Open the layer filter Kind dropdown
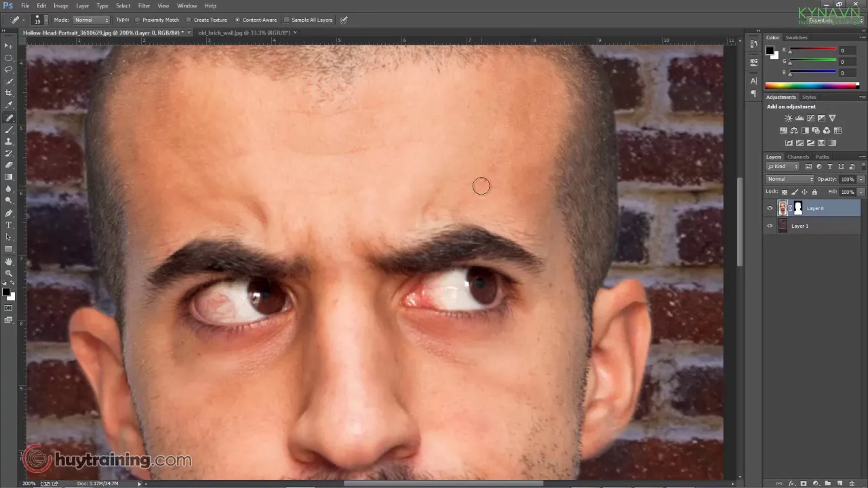This screenshot has width=868, height=488. coord(783,167)
